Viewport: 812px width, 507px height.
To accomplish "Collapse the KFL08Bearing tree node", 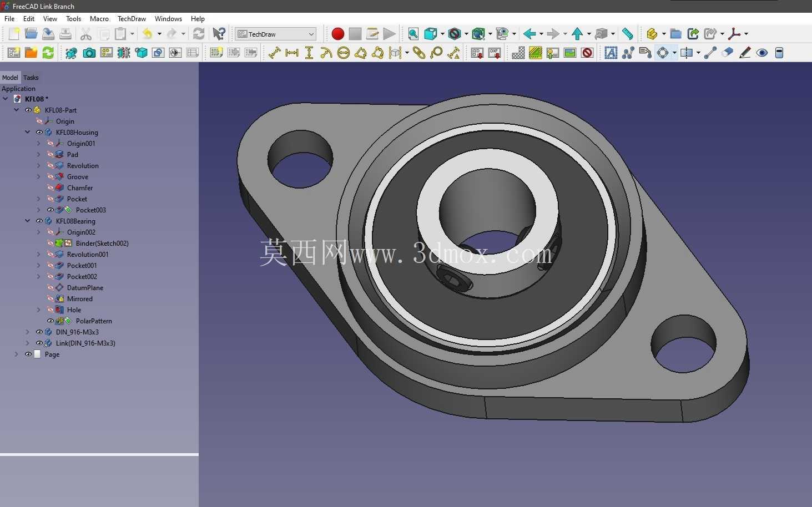I will click(x=27, y=221).
